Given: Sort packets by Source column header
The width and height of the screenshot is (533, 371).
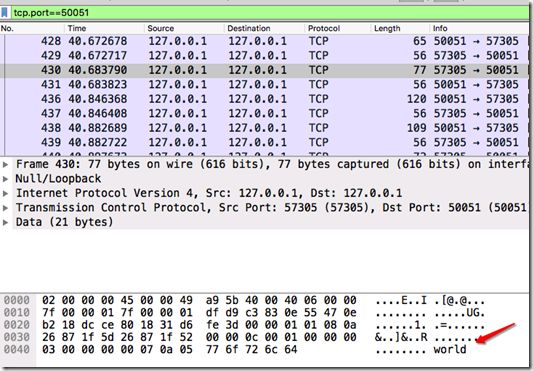Looking at the screenshot, I should click(x=185, y=28).
